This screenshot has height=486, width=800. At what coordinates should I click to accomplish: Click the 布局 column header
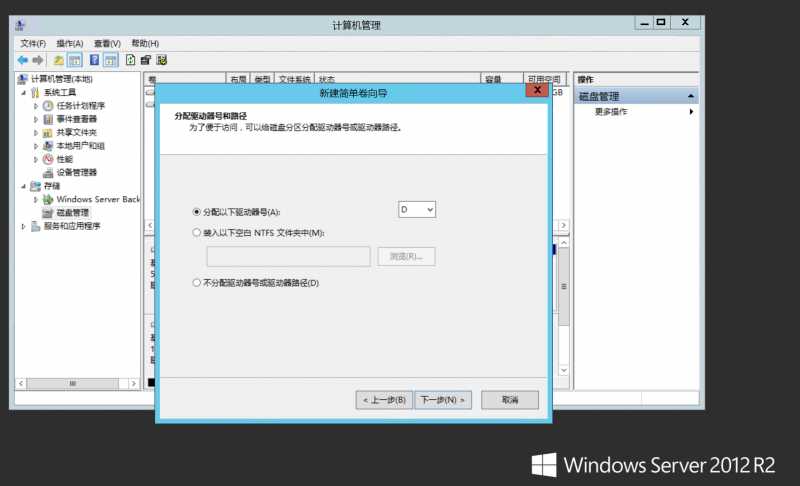click(238, 79)
